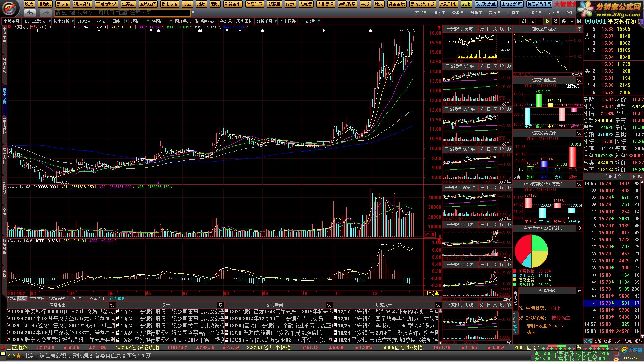This screenshot has height=362, width=644.
Task: Select 龙虎 tab at bottom right
Action: (x=628, y=341)
